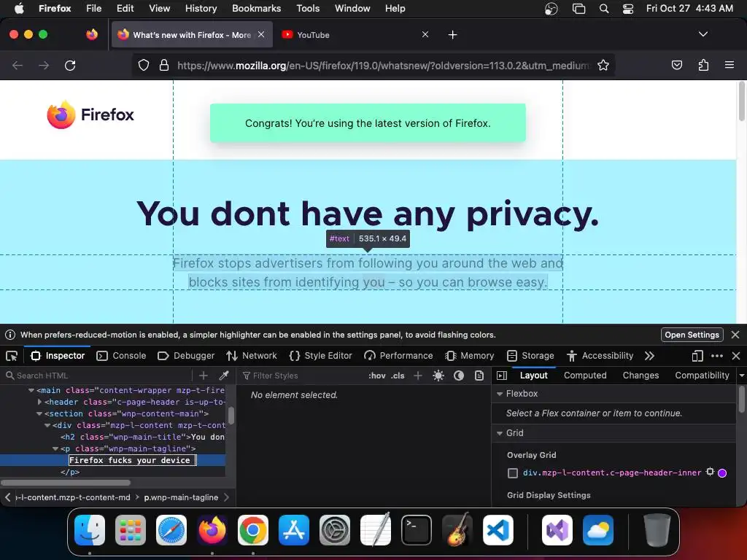
Task: Toggle Responsive Design Mode icon
Action: coord(697,356)
